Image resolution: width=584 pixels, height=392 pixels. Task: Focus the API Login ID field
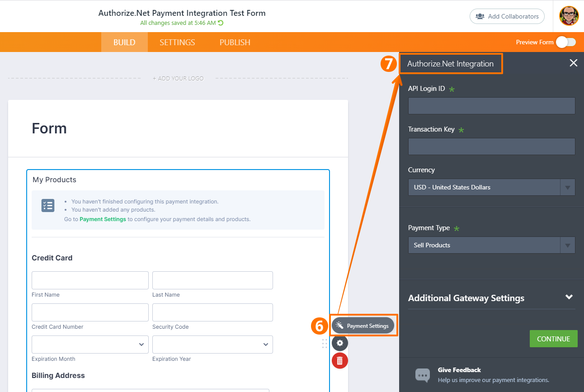[x=492, y=106]
